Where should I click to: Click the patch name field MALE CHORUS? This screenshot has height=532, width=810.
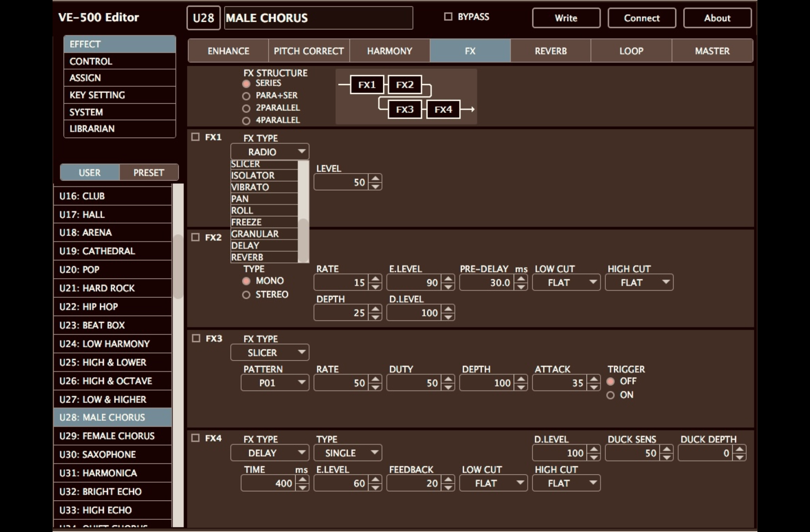click(318, 18)
